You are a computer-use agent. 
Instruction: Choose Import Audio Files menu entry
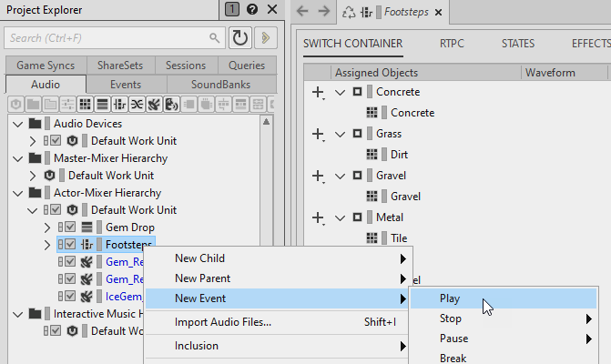[x=222, y=321]
